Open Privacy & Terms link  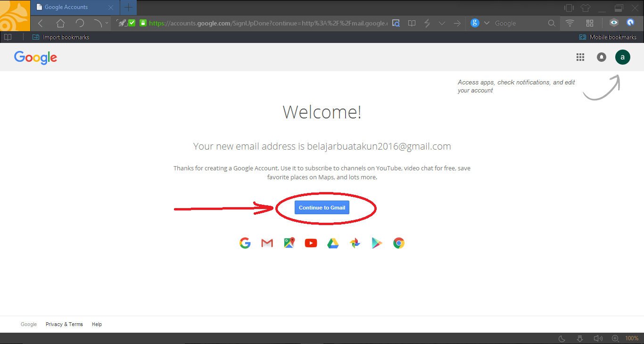pos(64,324)
